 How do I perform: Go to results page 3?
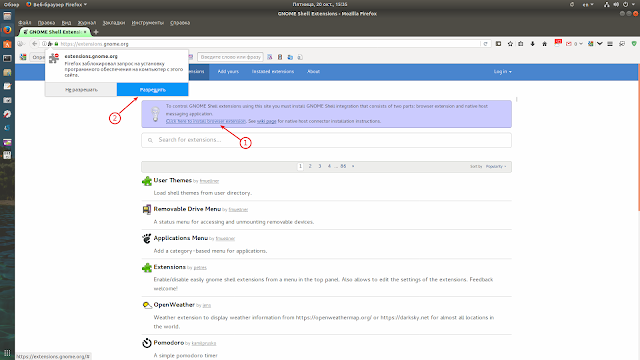(x=320, y=167)
